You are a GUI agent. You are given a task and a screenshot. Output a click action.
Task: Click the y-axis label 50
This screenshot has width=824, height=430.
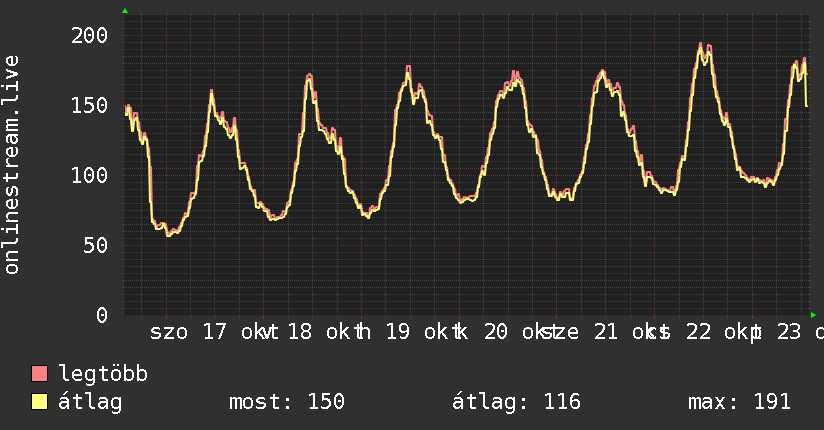pyautogui.click(x=96, y=245)
